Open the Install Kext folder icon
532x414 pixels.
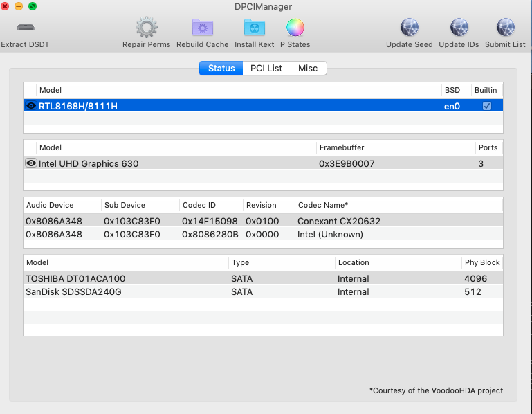coord(254,27)
